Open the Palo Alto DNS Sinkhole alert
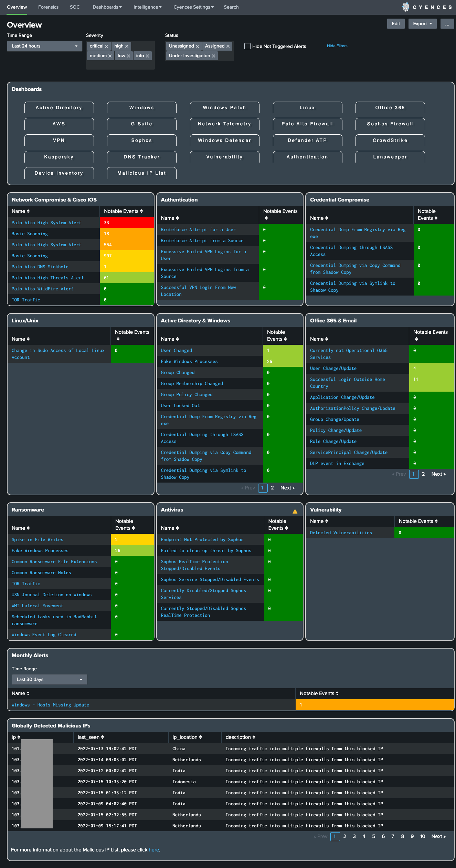 click(40, 267)
